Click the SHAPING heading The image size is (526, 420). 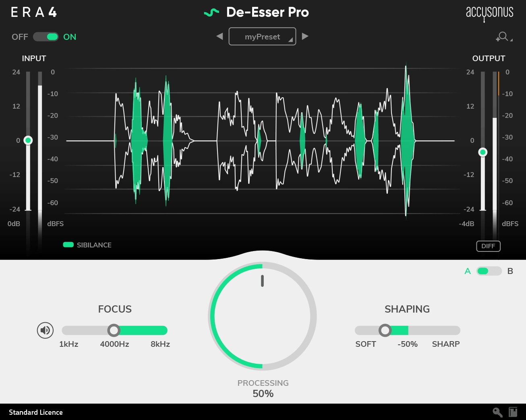[407, 309]
